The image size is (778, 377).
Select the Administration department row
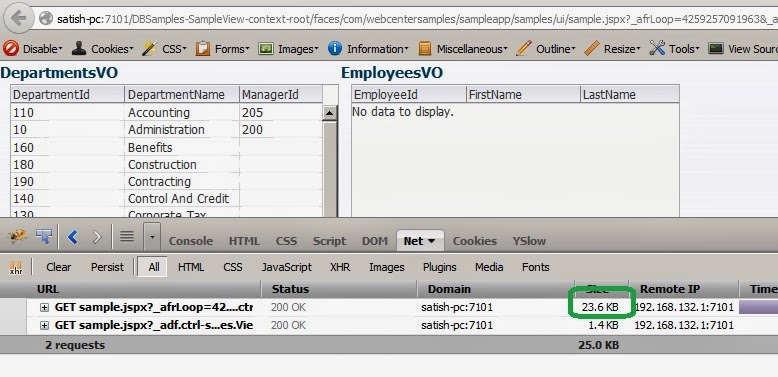coord(166,130)
